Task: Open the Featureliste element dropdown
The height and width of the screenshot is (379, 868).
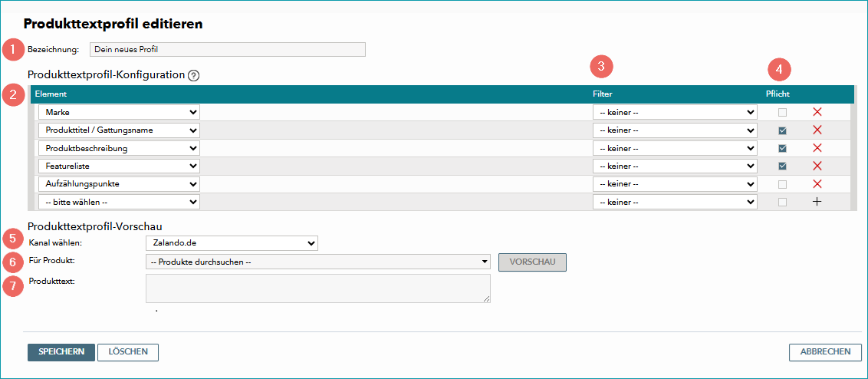Action: (119, 166)
